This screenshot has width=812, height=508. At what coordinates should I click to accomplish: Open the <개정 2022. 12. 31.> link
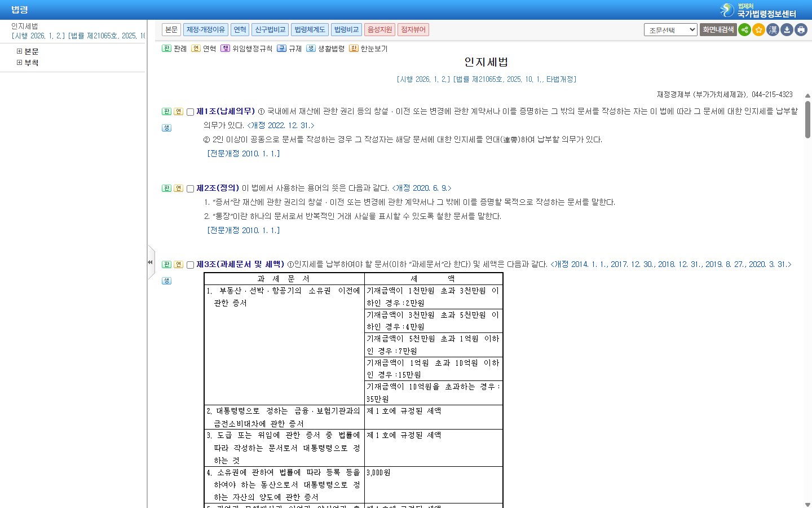click(281, 125)
